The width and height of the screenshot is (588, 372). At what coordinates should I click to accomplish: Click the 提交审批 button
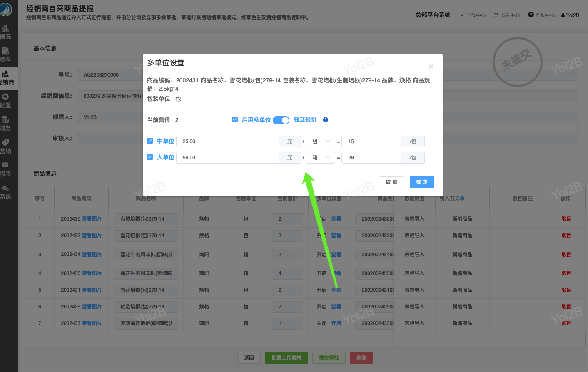pyautogui.click(x=329, y=358)
